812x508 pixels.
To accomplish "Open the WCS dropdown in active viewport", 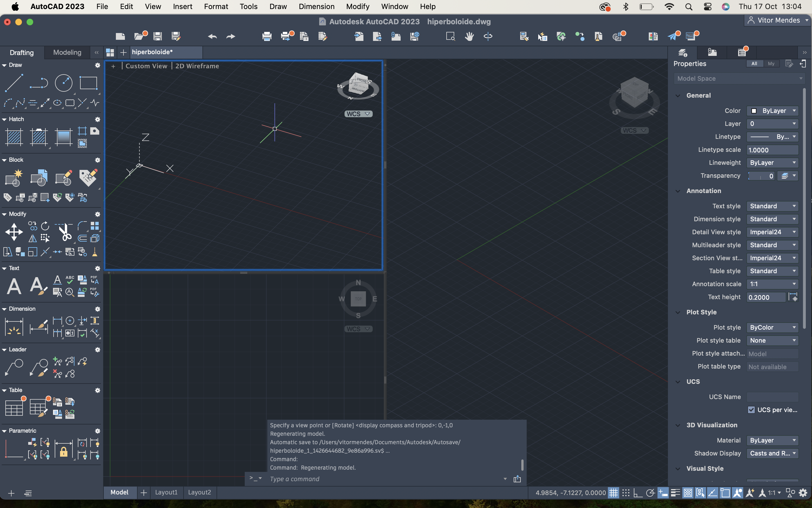I will (358, 114).
